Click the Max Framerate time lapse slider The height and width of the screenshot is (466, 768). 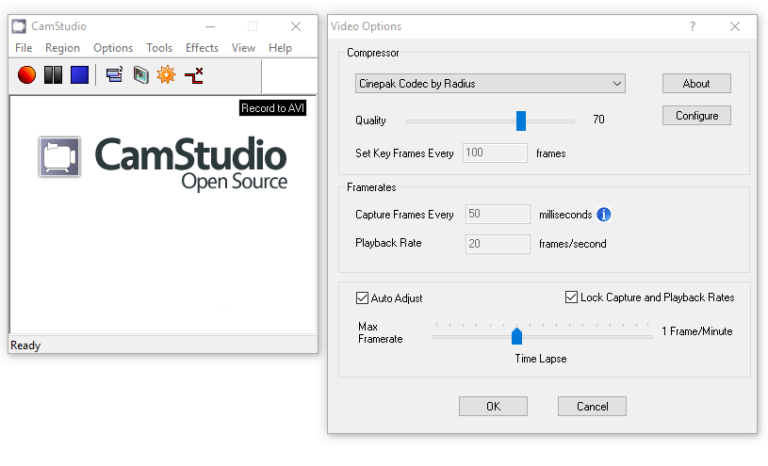coord(516,336)
